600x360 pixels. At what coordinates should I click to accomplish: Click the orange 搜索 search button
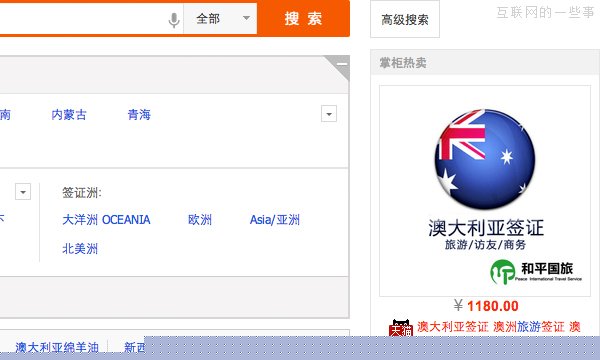click(x=303, y=18)
